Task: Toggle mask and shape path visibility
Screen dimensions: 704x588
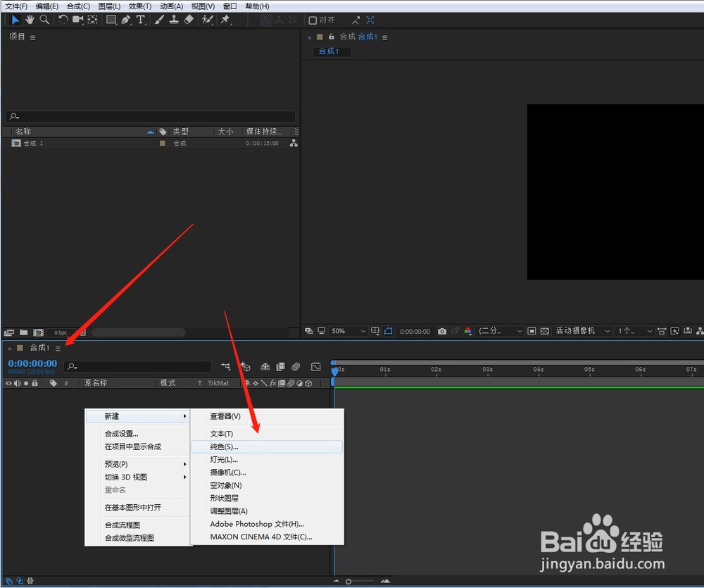Action: tap(389, 331)
